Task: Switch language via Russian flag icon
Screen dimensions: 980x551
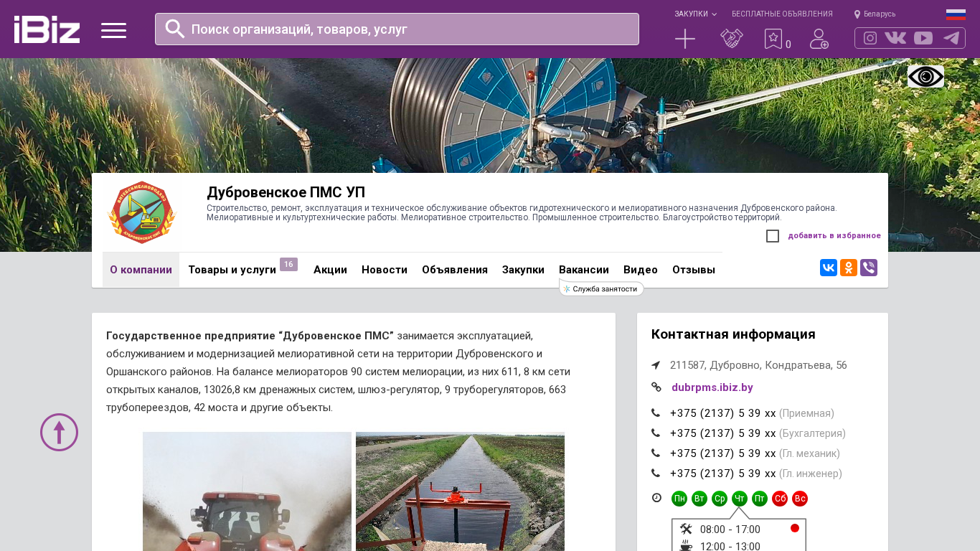Action: [956, 14]
